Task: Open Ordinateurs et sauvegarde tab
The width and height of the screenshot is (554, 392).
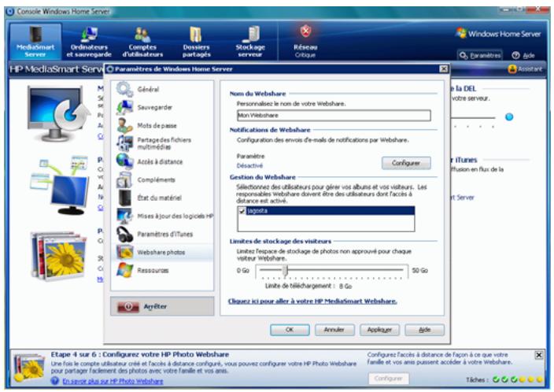Action: pos(89,42)
